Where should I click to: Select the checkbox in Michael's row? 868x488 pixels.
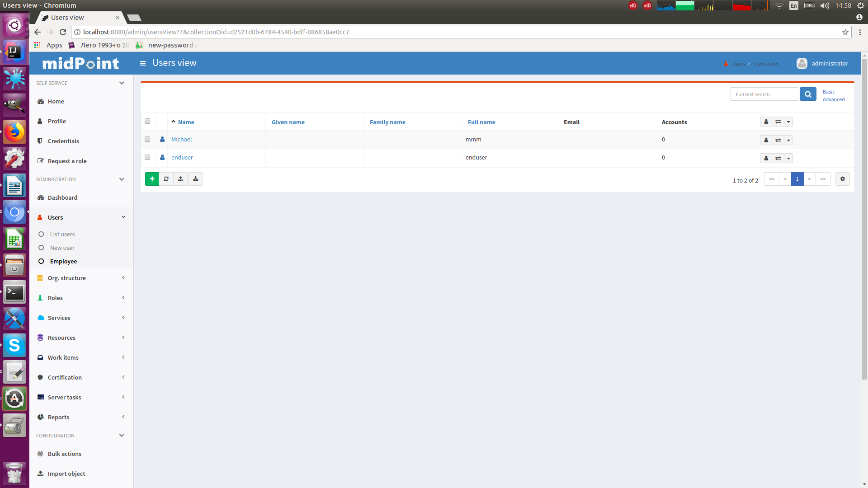[147, 139]
